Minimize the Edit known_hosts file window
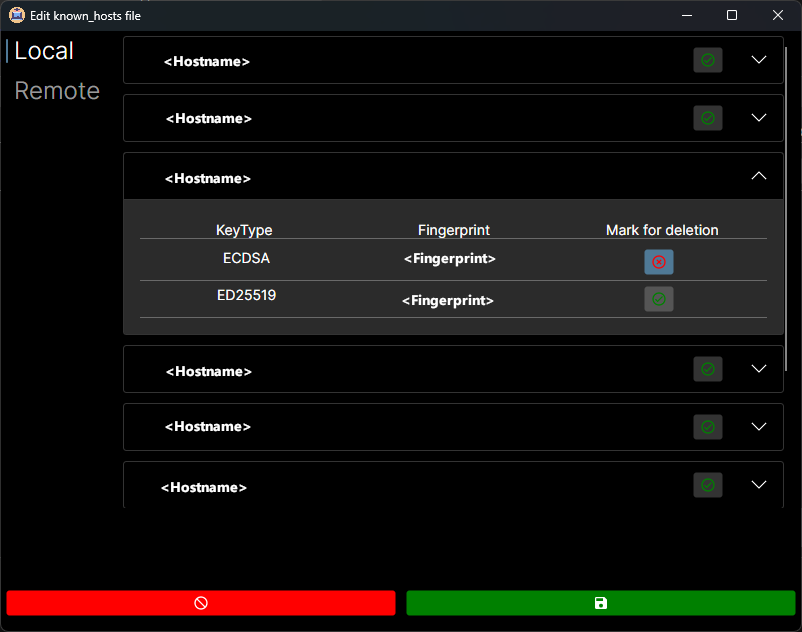This screenshot has width=802, height=632. tap(687, 15)
